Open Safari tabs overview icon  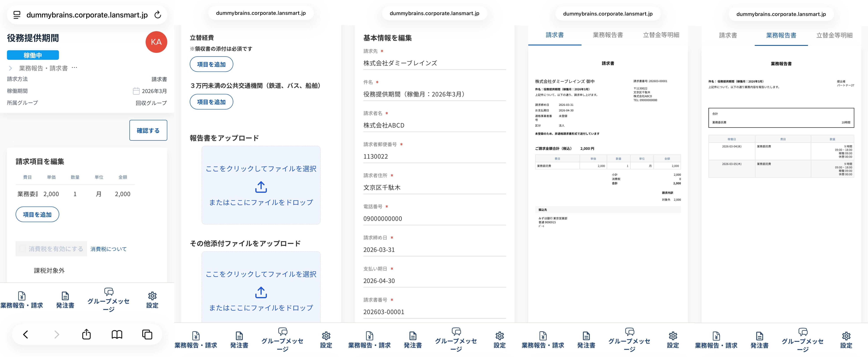coord(147,334)
